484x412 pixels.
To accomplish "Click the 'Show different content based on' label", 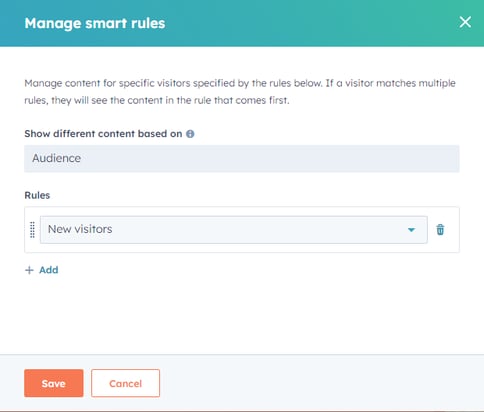I will point(103,134).
